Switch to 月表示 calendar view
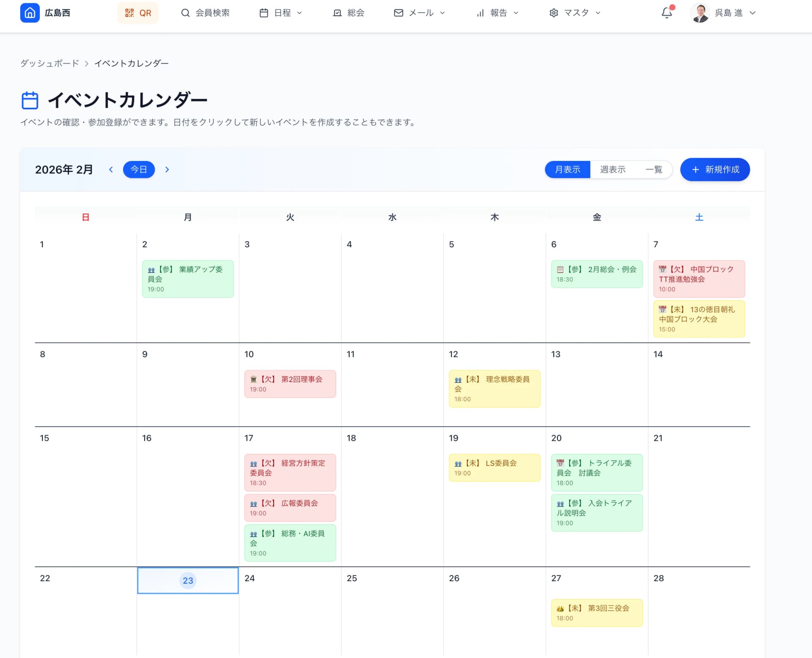Image resolution: width=812 pixels, height=658 pixels. point(567,169)
